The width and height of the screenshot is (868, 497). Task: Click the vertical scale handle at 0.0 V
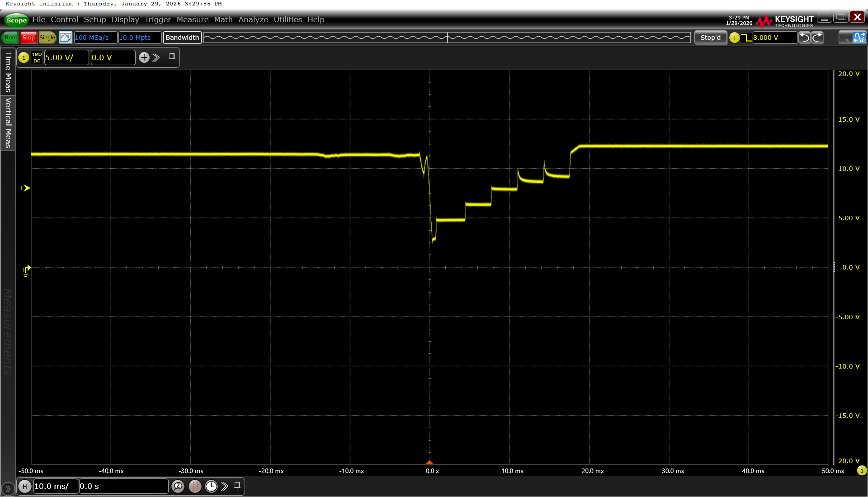pos(834,267)
